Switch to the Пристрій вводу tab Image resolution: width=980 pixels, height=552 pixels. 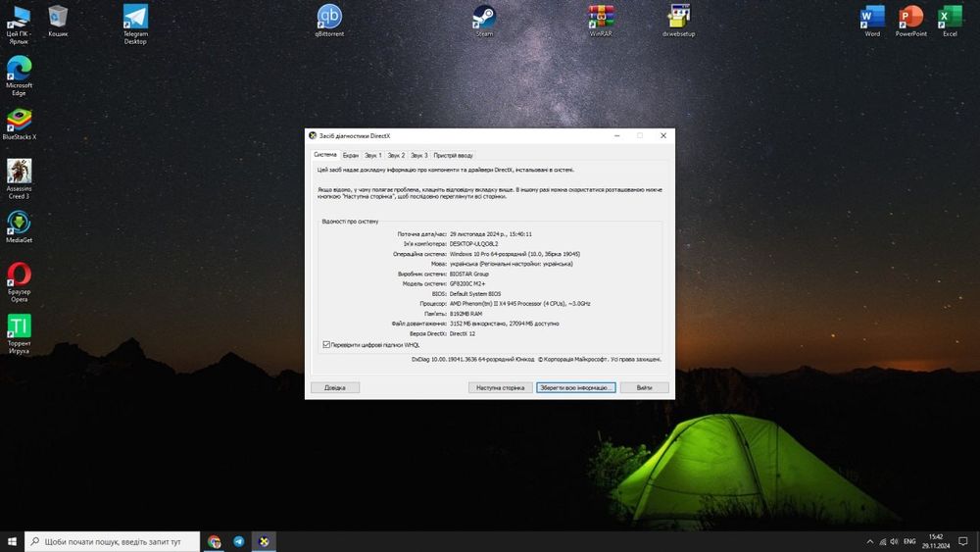pyautogui.click(x=453, y=155)
